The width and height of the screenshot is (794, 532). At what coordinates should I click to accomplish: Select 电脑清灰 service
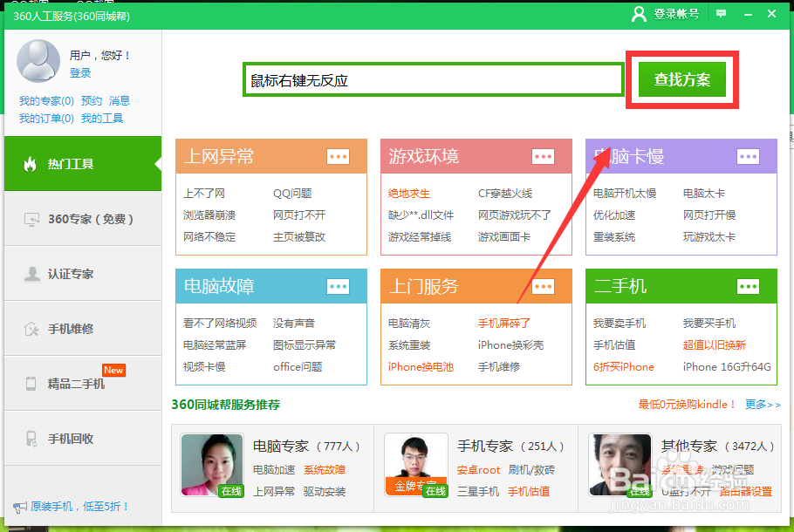[408, 323]
